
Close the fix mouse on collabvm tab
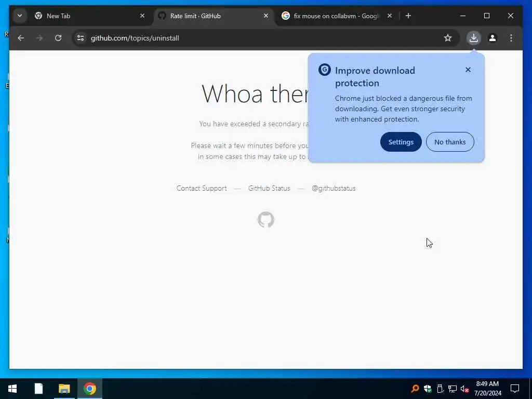[390, 16]
